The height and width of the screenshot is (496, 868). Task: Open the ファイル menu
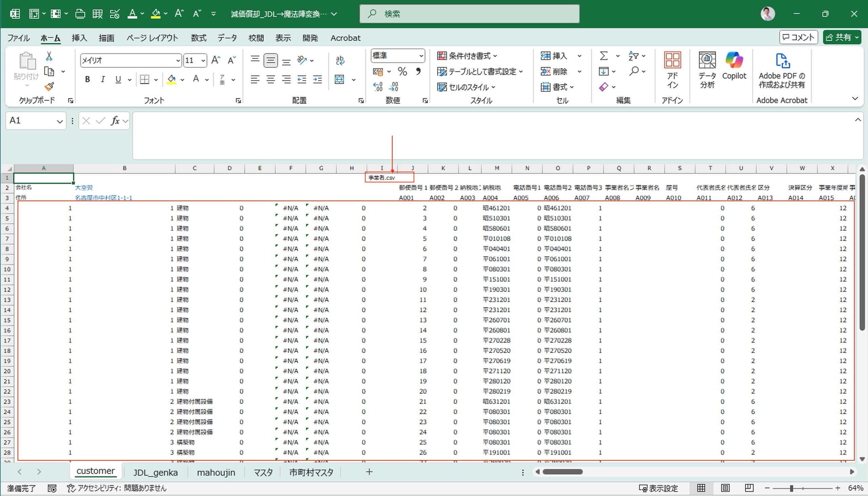18,38
